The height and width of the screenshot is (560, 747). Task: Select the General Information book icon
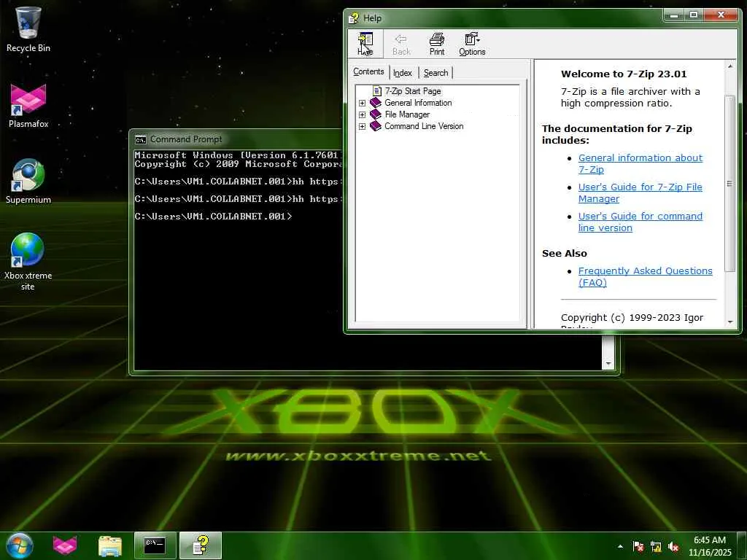(376, 102)
